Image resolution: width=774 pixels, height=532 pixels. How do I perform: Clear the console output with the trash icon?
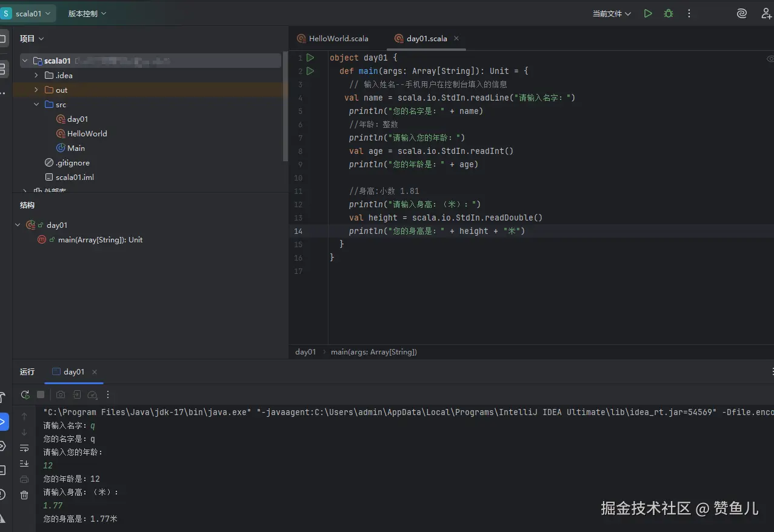point(24,495)
